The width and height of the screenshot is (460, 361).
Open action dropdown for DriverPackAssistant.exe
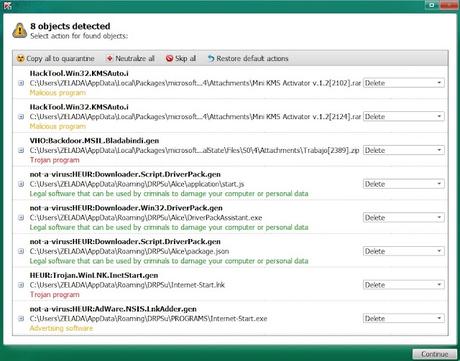[x=403, y=218]
